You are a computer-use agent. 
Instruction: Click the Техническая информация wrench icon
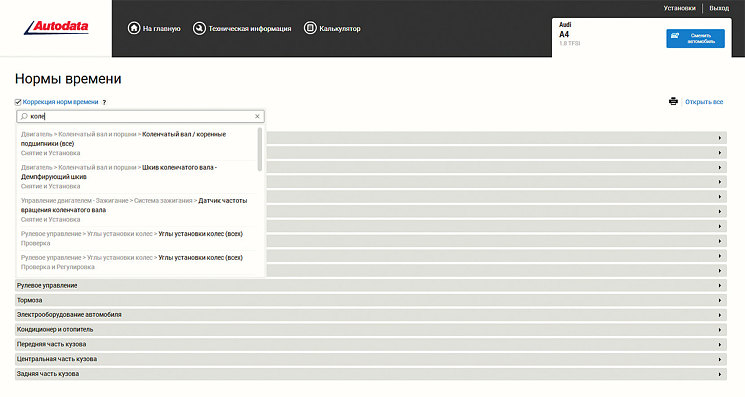click(x=199, y=28)
